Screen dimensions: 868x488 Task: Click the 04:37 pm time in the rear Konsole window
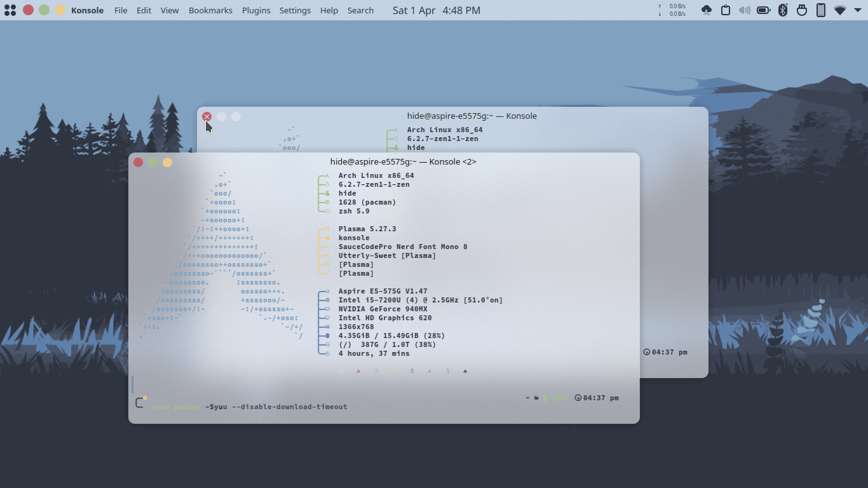(x=669, y=352)
